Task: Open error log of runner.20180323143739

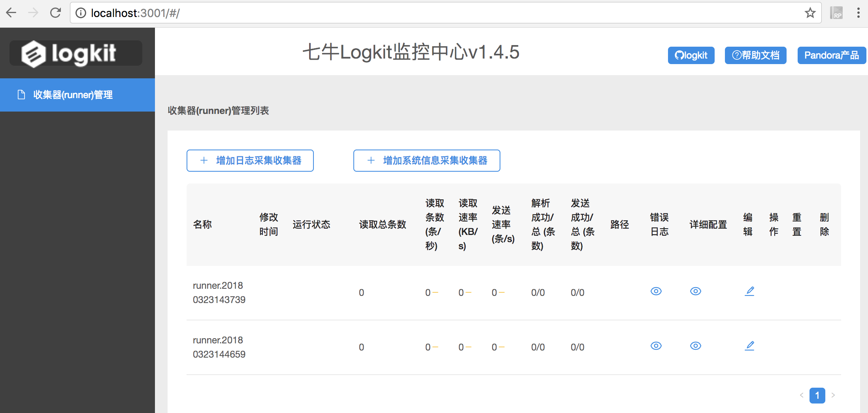Action: pyautogui.click(x=656, y=291)
